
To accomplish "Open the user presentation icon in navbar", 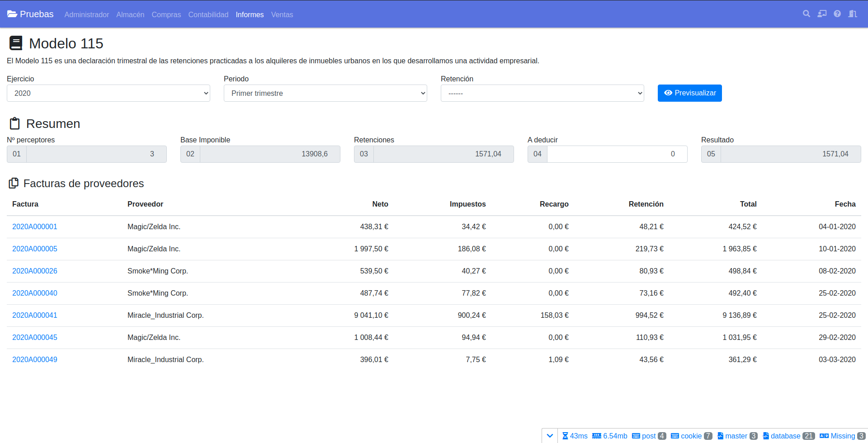I will click(822, 14).
